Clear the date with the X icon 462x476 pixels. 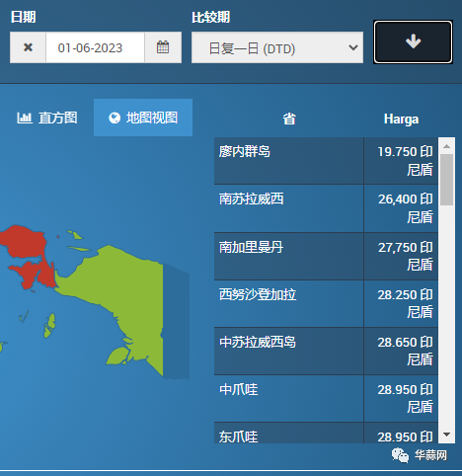click(28, 47)
